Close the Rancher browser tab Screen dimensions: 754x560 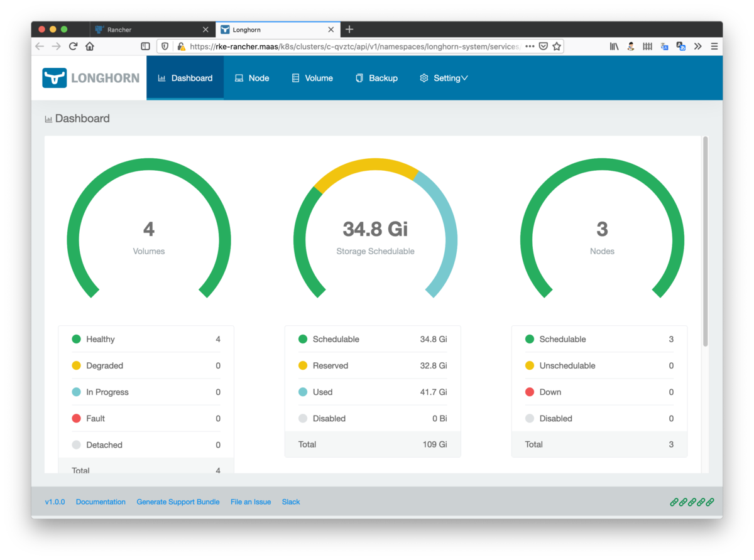pos(205,30)
